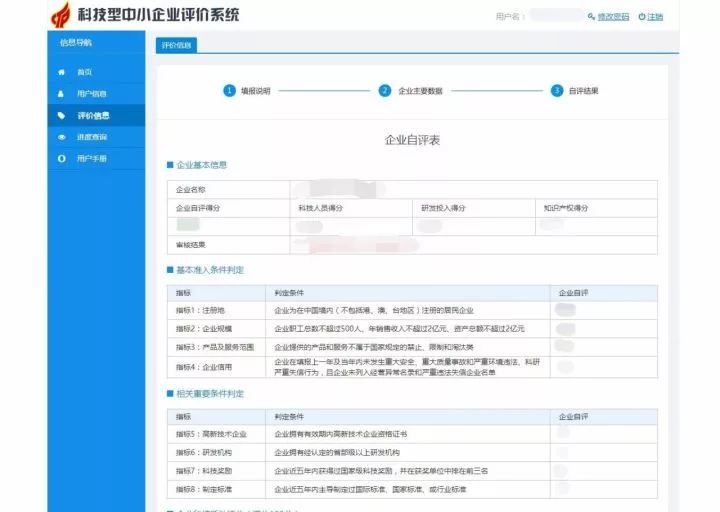Click the flame logo of the system
Image resolution: width=720 pixels, height=512 pixels.
click(61, 15)
